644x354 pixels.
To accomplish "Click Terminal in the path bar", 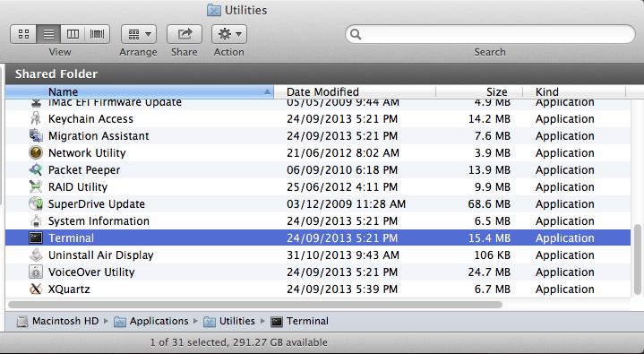I will (307, 321).
